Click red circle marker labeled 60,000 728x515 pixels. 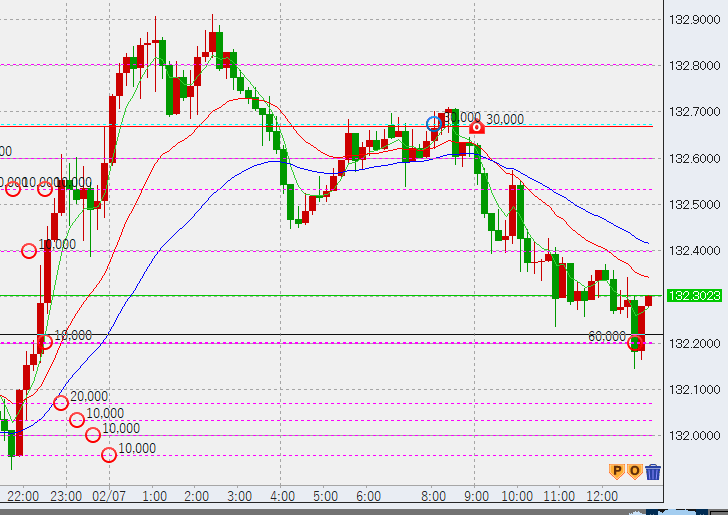[x=635, y=343]
